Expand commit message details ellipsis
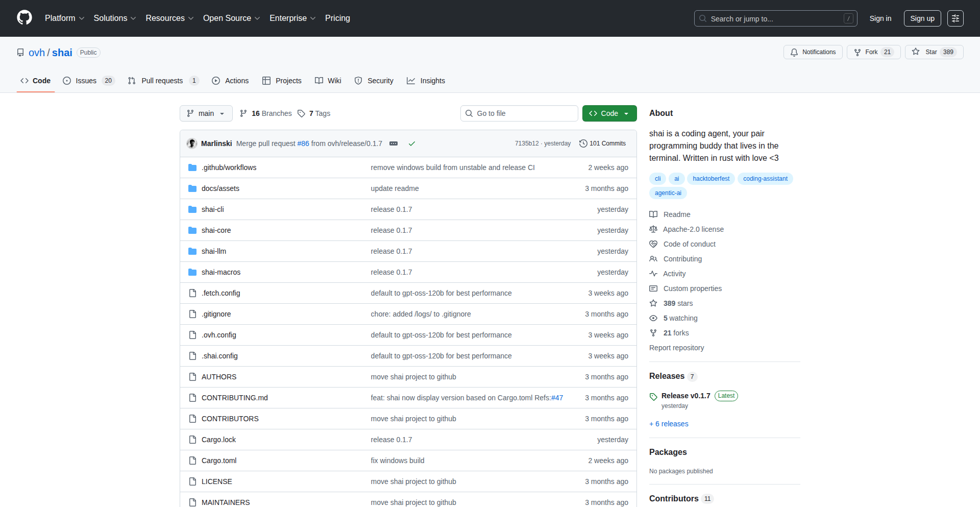Viewport: 980px width, 507px height. [394, 143]
